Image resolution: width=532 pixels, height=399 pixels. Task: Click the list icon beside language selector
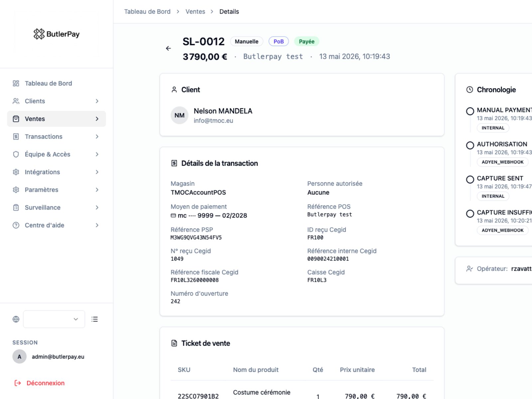click(x=95, y=319)
